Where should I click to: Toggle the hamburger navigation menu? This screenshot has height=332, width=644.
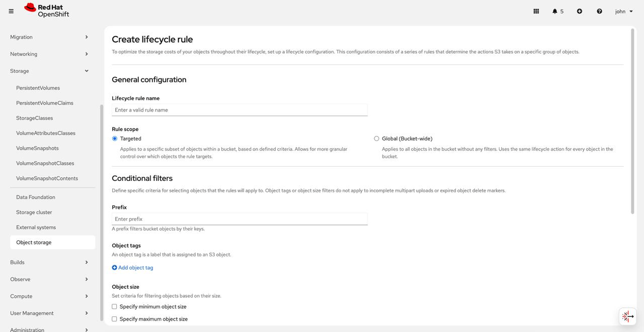(x=11, y=11)
